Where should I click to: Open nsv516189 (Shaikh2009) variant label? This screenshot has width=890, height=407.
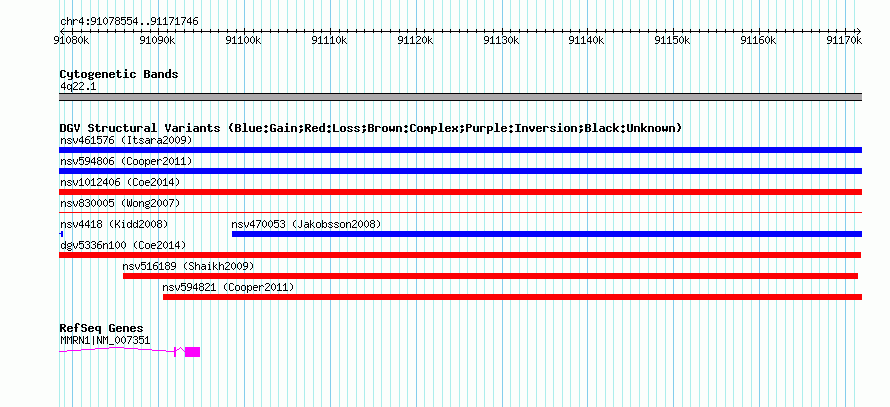tap(188, 266)
